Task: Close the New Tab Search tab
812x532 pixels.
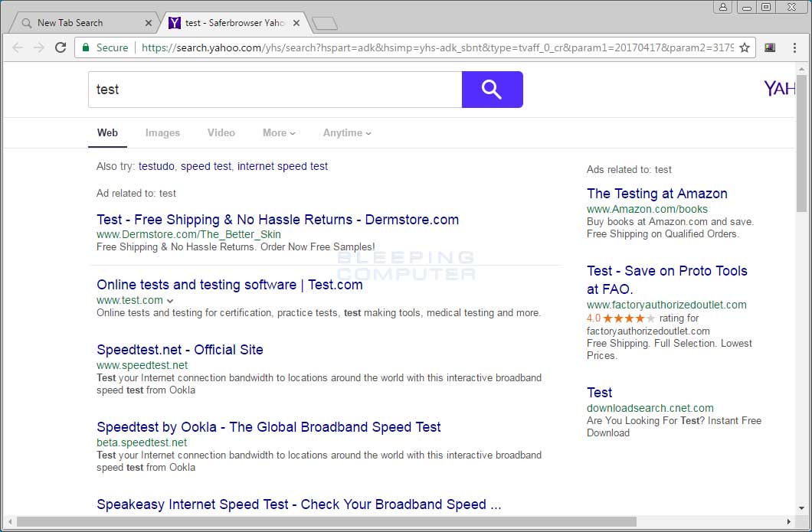Action: coord(149,23)
